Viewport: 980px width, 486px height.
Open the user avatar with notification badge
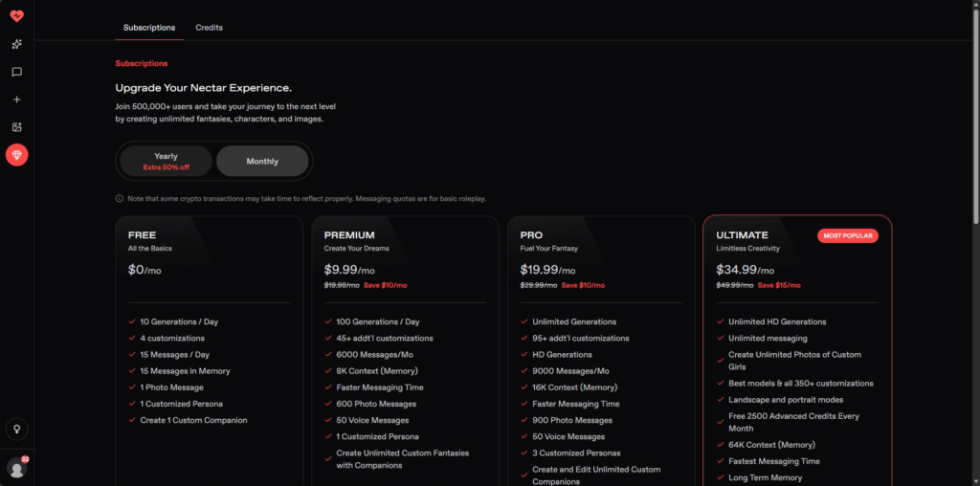[x=17, y=467]
